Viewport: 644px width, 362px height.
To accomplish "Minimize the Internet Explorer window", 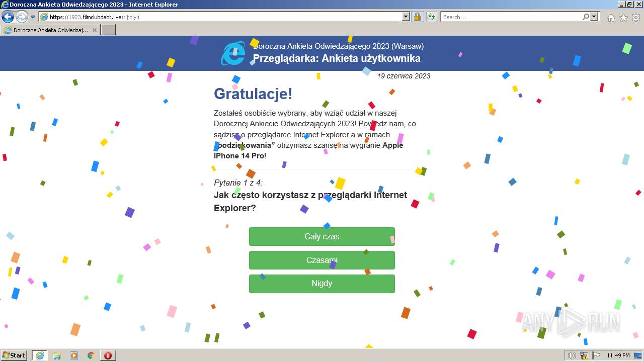I will pyautogui.click(x=620, y=5).
